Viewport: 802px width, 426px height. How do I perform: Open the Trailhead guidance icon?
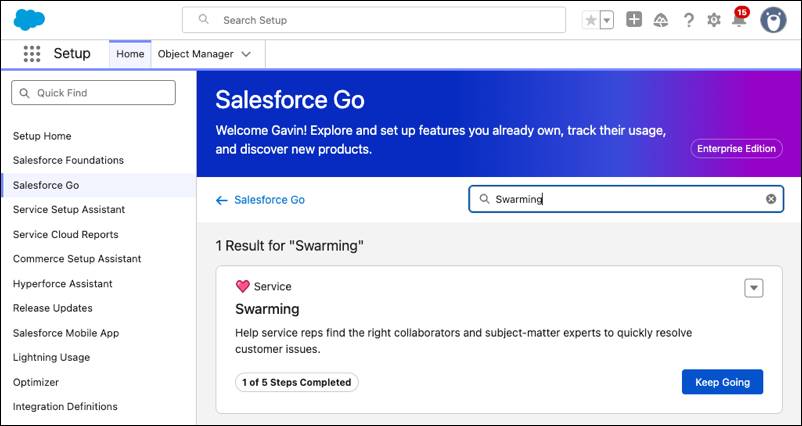[x=661, y=20]
